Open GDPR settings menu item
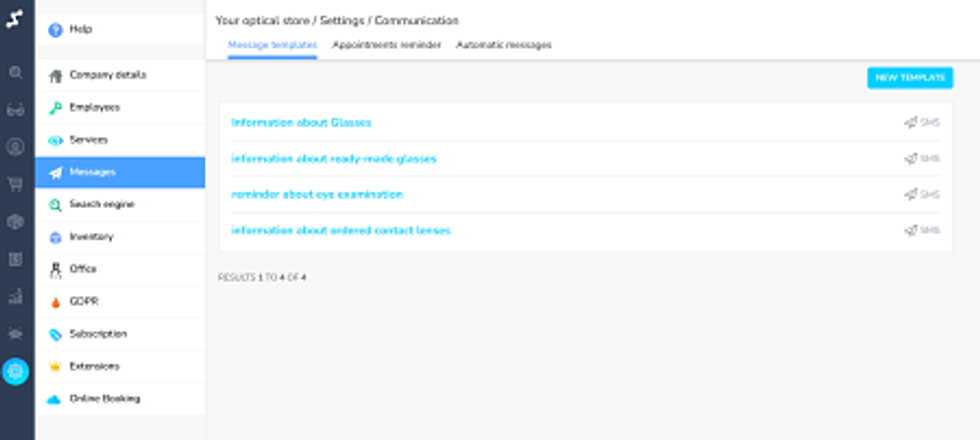980x440 pixels. pos(83,301)
